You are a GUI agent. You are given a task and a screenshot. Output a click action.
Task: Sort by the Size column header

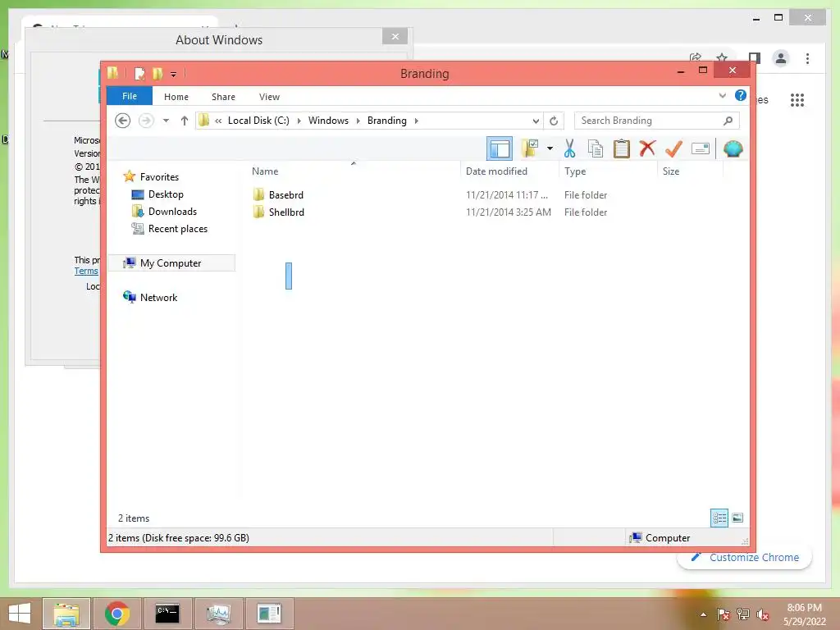point(671,171)
